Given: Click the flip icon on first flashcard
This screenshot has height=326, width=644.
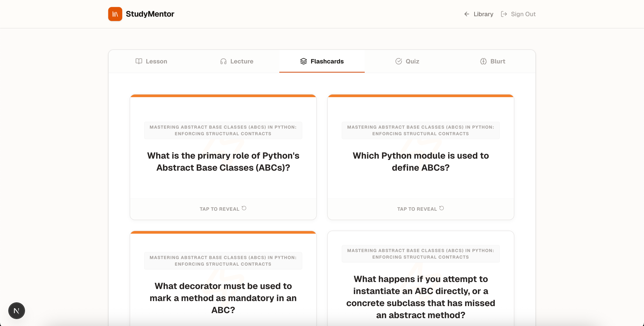Looking at the screenshot, I should pyautogui.click(x=244, y=208).
